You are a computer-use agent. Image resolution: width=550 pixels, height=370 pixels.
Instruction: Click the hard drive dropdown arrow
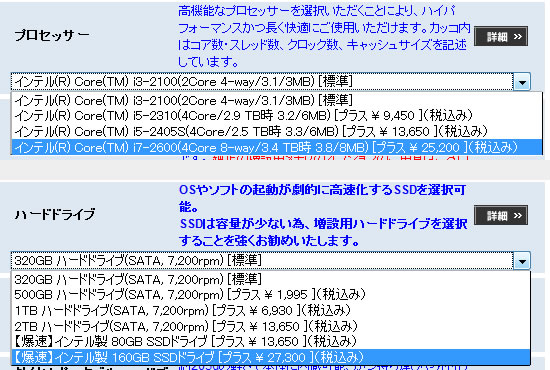pyautogui.click(x=522, y=261)
